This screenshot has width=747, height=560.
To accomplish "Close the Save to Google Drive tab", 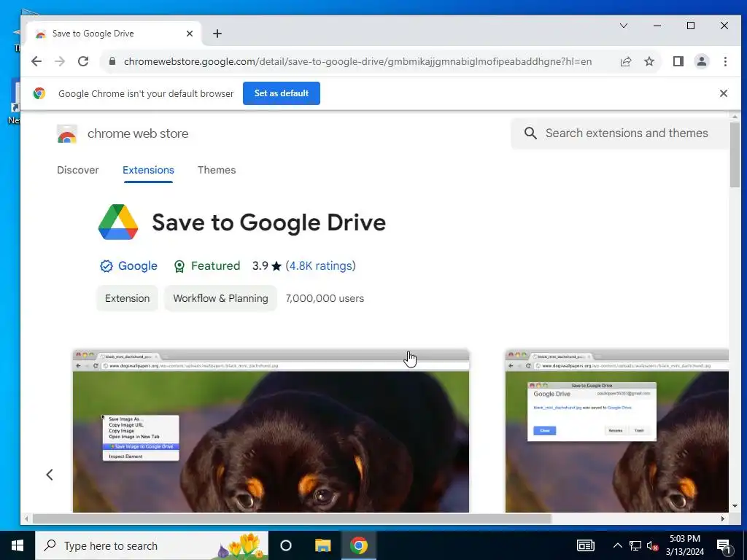I will pos(190,34).
